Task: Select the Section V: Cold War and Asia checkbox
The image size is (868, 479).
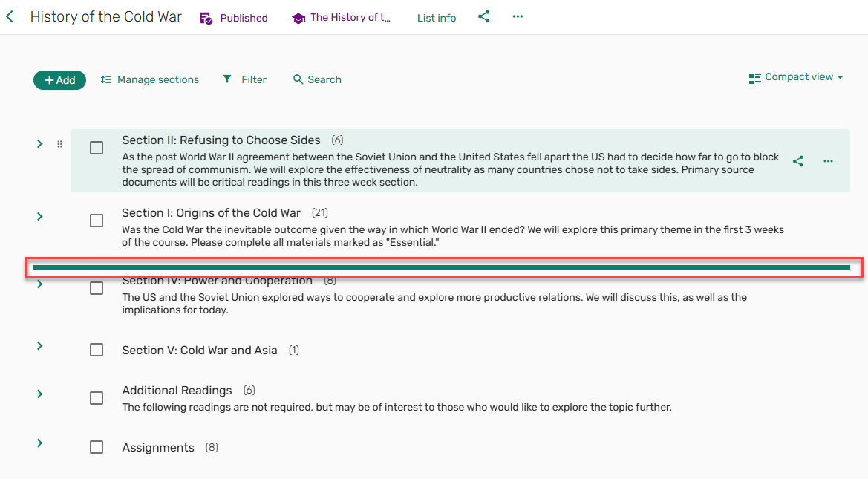Action: click(97, 350)
